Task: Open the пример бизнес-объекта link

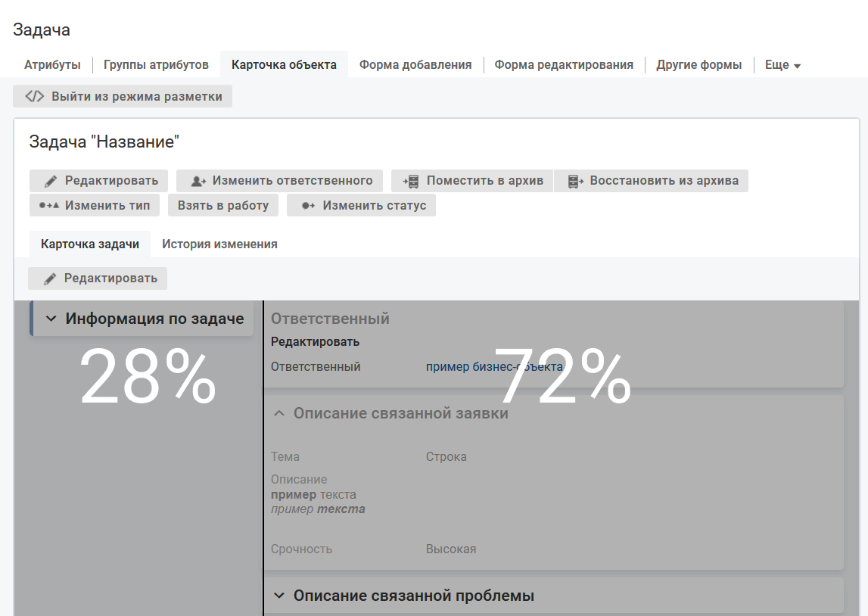Action: click(x=494, y=367)
